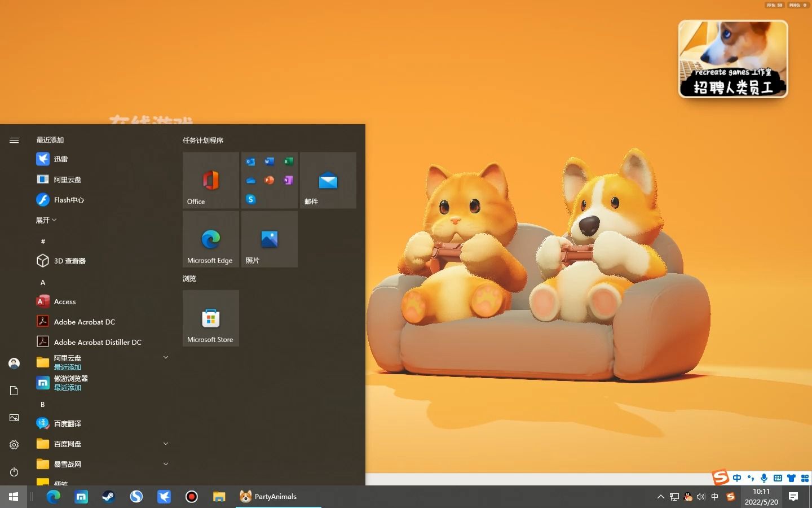Viewport: 812px width, 508px height.
Task: Open the screen recorder on the taskbar
Action: click(x=192, y=497)
